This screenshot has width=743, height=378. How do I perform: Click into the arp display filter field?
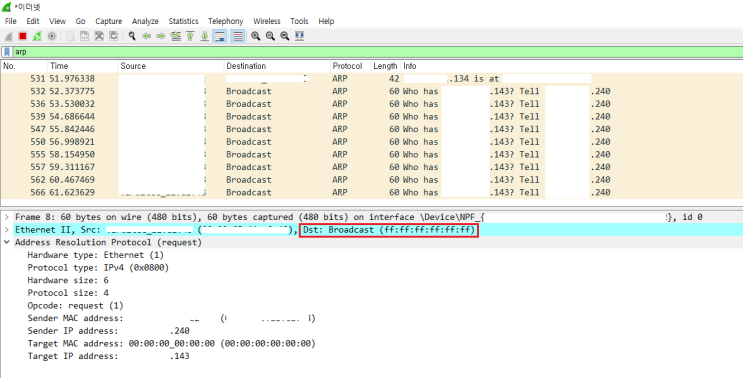pyautogui.click(x=377, y=52)
